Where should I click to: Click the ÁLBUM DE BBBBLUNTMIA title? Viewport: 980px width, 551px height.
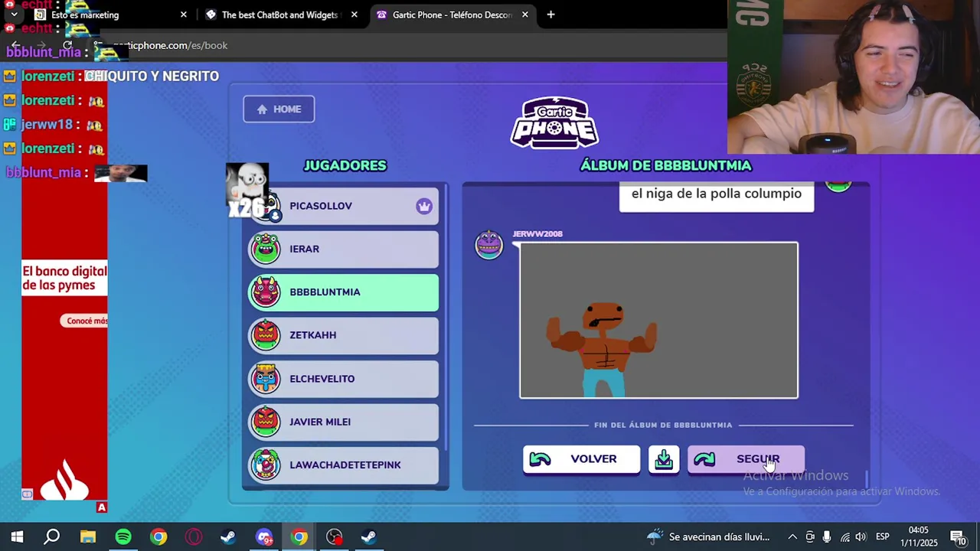pos(665,165)
